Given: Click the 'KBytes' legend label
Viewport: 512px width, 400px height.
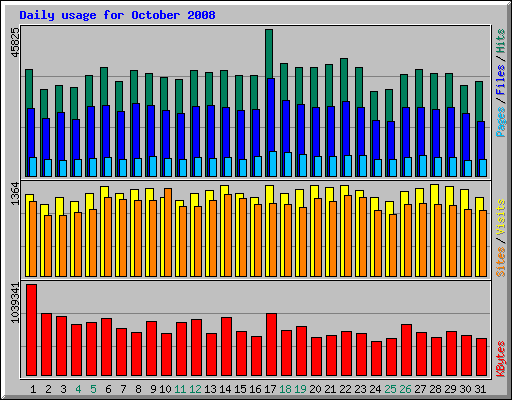Looking at the screenshot, I should pos(500,359).
